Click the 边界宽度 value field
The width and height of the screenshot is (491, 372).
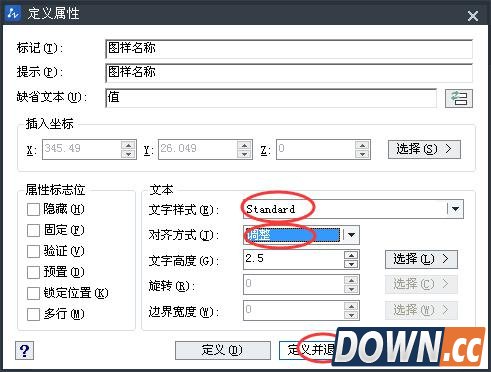[x=294, y=311]
